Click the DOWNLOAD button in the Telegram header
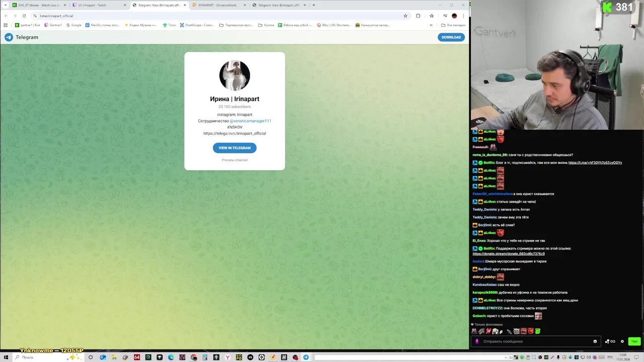The width and height of the screenshot is (644, 362). pyautogui.click(x=451, y=37)
